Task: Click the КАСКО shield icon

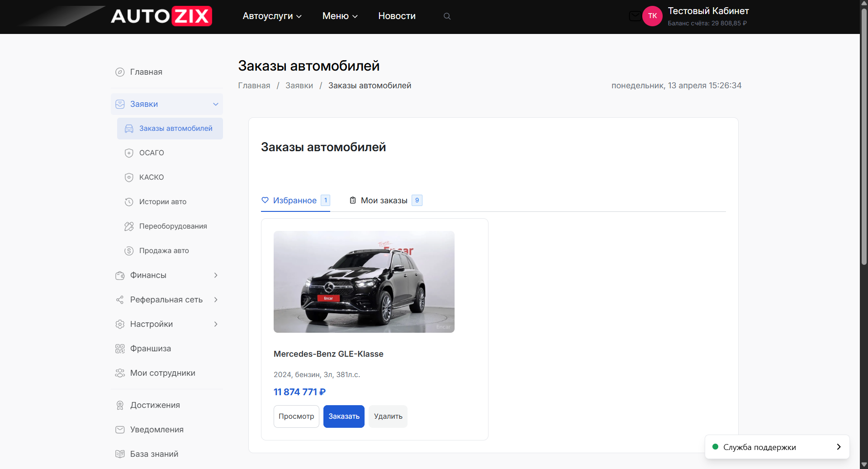Action: [x=129, y=177]
